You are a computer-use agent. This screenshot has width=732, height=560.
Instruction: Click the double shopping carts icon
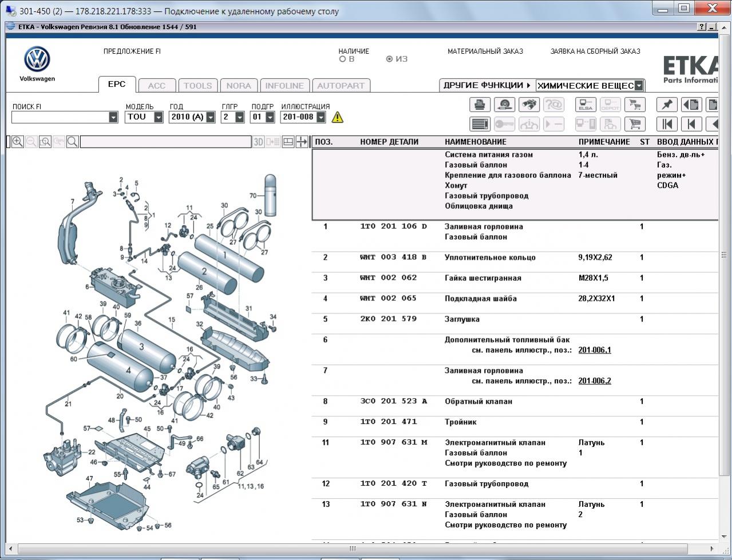635,105
